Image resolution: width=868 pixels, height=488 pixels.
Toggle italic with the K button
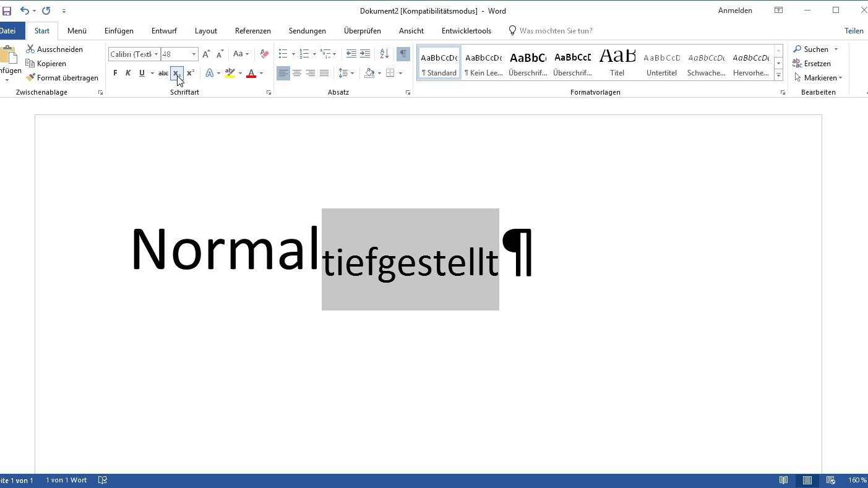[x=128, y=73]
